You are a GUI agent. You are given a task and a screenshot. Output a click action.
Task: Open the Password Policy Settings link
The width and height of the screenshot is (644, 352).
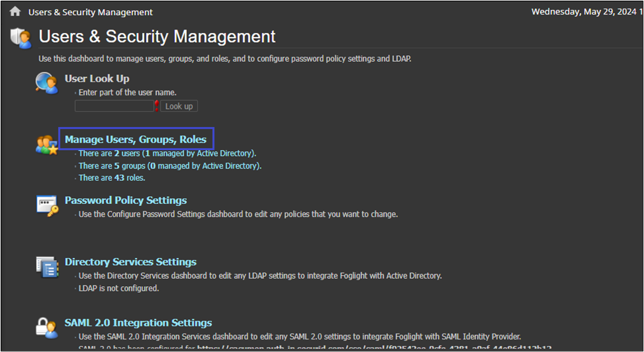(x=126, y=201)
